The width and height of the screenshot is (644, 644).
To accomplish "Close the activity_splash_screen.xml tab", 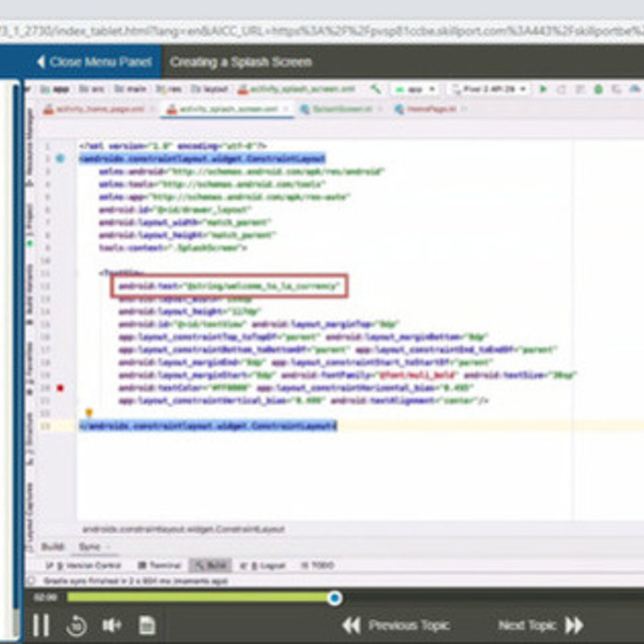I will [286, 109].
